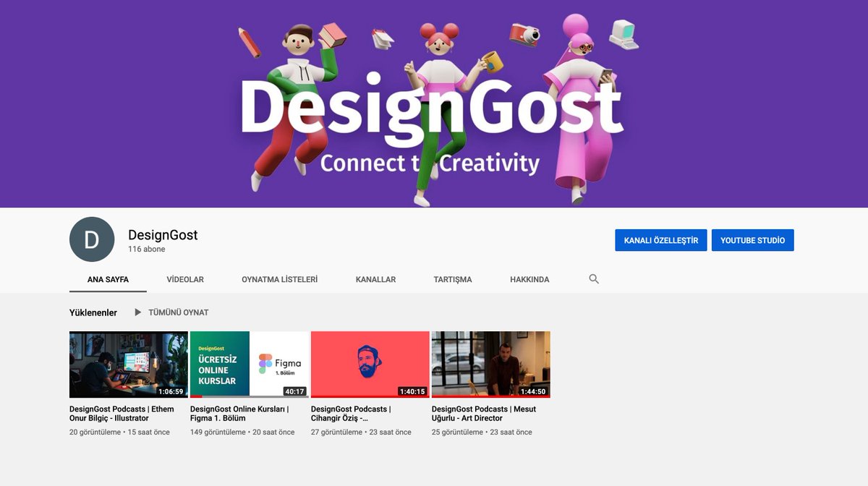The height and width of the screenshot is (486, 868).
Task: Open the VİDEOLAR tab
Action: click(185, 279)
